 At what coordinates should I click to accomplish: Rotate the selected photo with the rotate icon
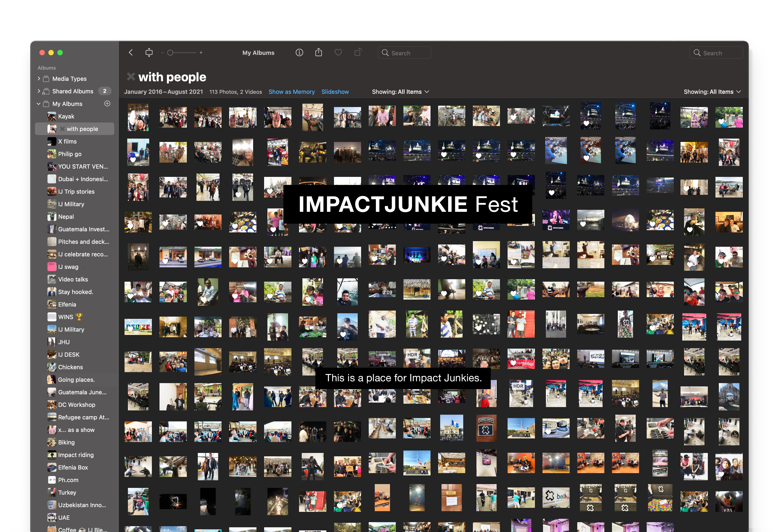point(358,53)
